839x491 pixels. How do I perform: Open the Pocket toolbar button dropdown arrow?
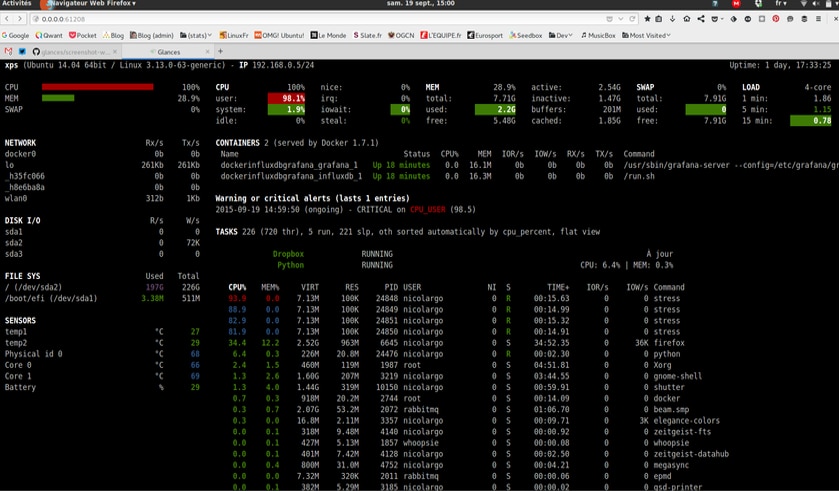(x=722, y=19)
